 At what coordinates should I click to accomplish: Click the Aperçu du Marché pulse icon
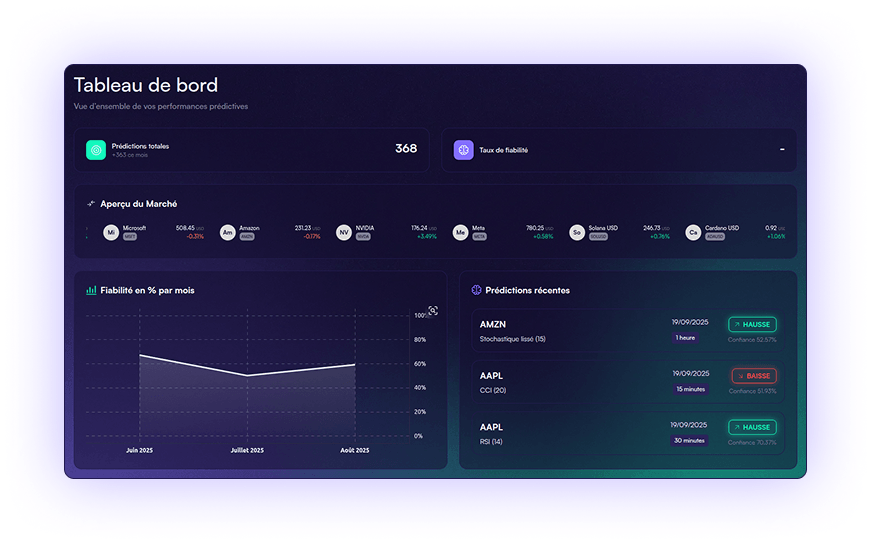(x=91, y=204)
